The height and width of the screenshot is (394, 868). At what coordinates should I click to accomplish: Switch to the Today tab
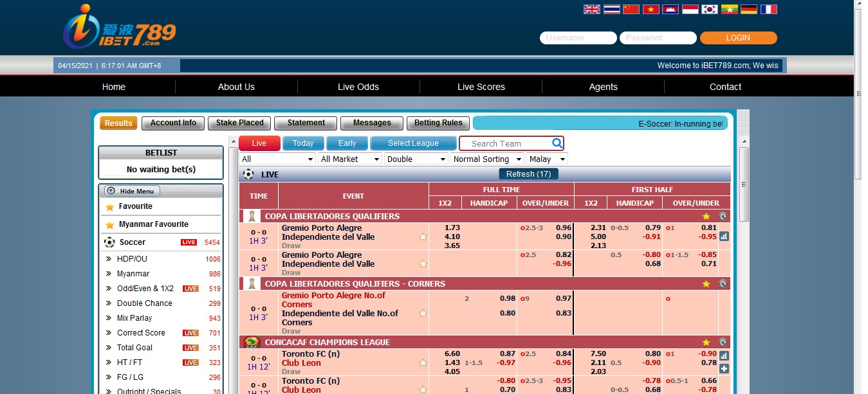[303, 143]
